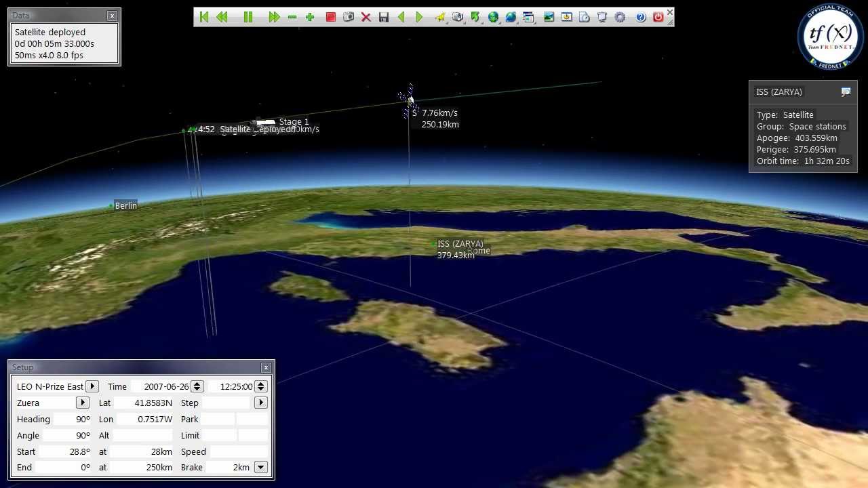Click the Type: Satellite row in ISS panel
The image size is (868, 488).
(x=785, y=115)
